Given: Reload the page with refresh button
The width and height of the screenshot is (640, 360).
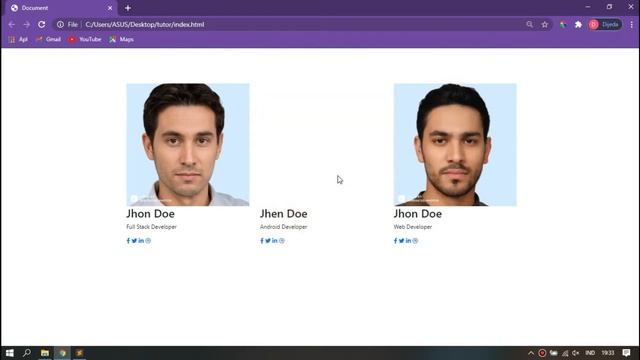Looking at the screenshot, I should [x=42, y=24].
